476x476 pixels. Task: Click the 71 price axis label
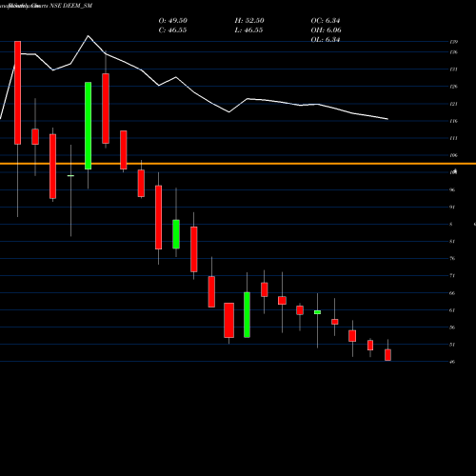(x=452, y=275)
